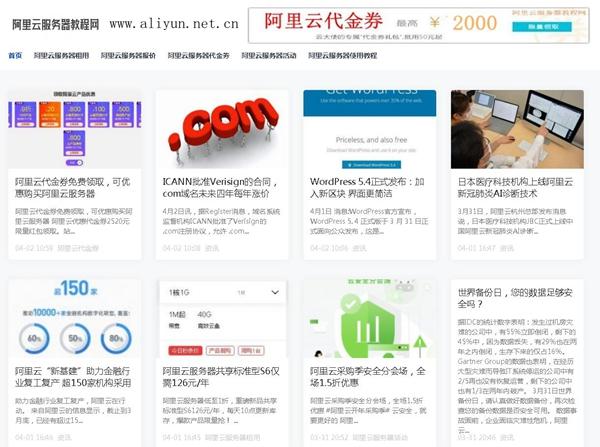Viewport: 600px width, 447px height.
Task: Open 阿里云服务器活动 nav item
Action: tap(269, 55)
